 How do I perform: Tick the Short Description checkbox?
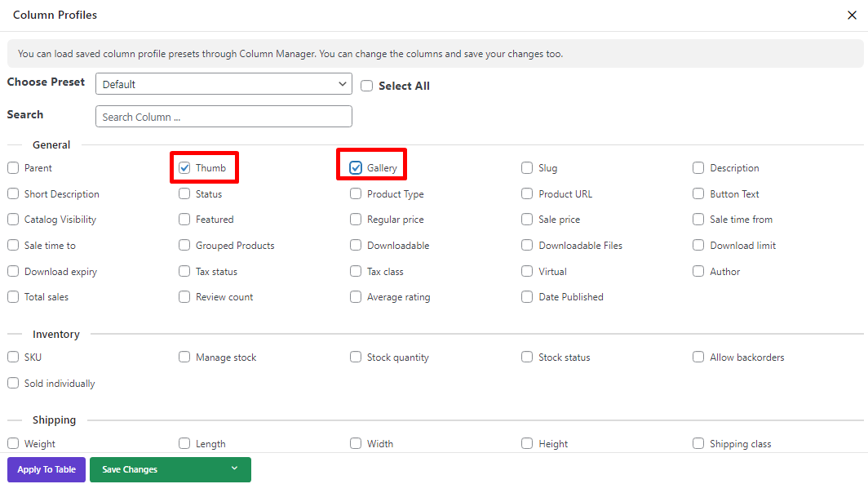pyautogui.click(x=13, y=193)
